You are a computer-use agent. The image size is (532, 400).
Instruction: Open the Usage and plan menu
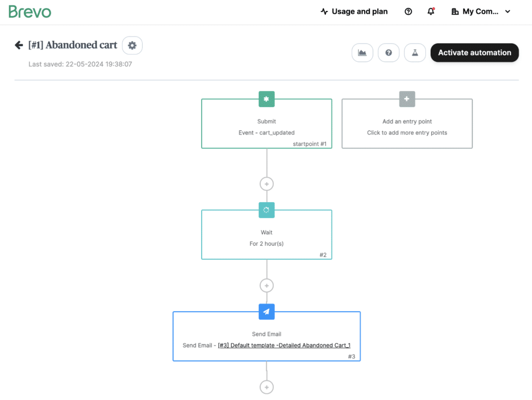(x=354, y=11)
